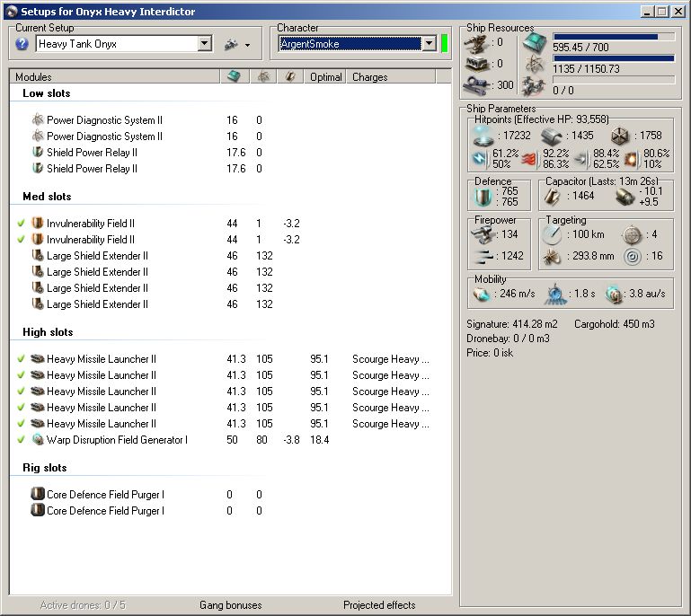Click the CPU icon in Ship Resources

coord(534,43)
